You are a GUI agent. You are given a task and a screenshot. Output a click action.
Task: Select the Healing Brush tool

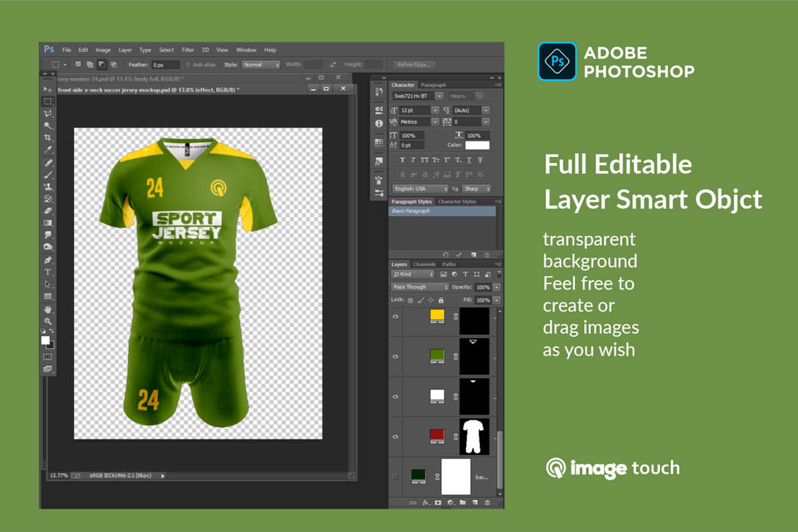48,163
